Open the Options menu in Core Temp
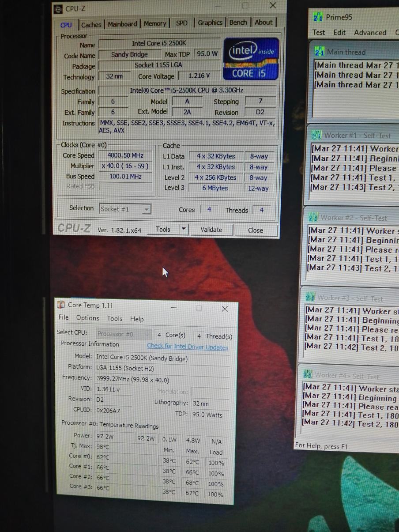Viewport: 399px width, 532px height. click(x=87, y=318)
